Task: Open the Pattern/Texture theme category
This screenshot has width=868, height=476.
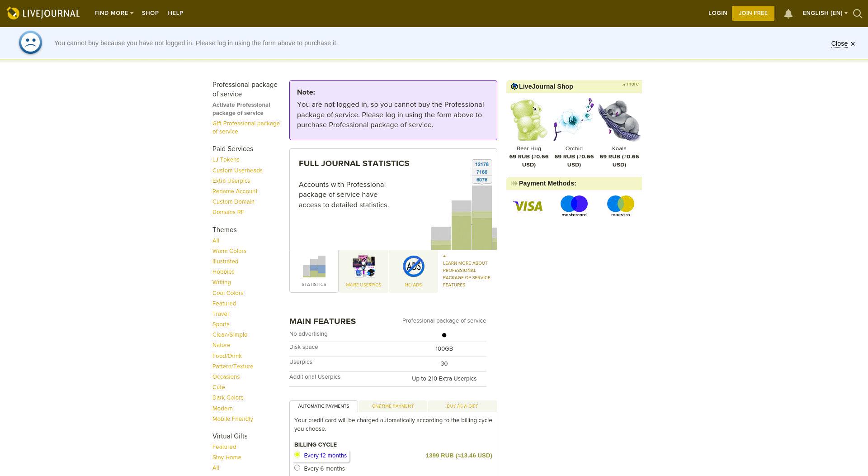Action: click(x=233, y=367)
